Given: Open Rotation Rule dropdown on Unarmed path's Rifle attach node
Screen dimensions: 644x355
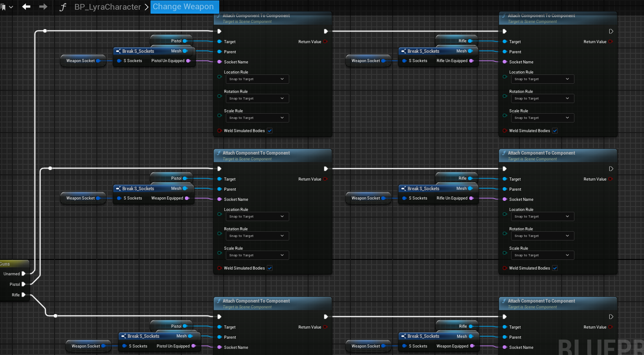Looking at the screenshot, I should click(x=543, y=99).
